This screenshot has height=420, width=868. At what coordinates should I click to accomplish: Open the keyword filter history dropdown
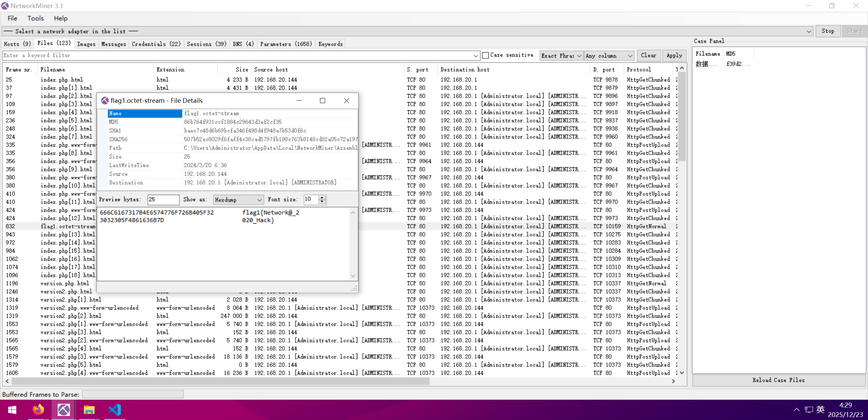pyautogui.click(x=476, y=55)
